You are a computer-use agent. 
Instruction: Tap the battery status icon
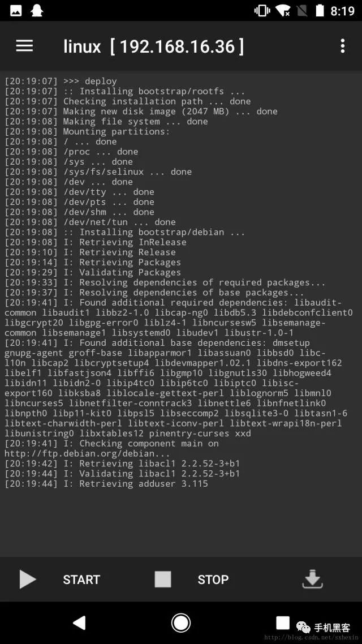tap(320, 11)
